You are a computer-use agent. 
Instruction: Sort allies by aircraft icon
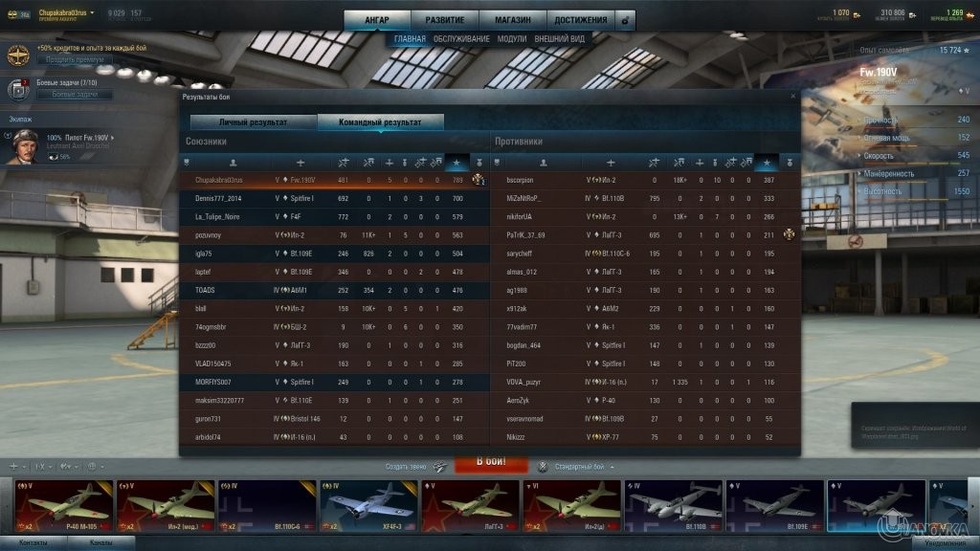pyautogui.click(x=301, y=163)
